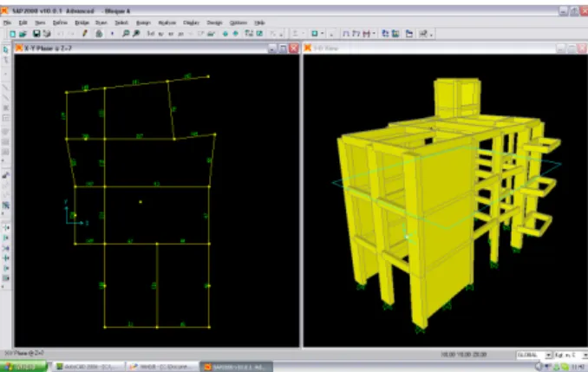This screenshot has height=372, width=588.
Task: Switch to SAP2000 taskbar button
Action: tap(237, 367)
